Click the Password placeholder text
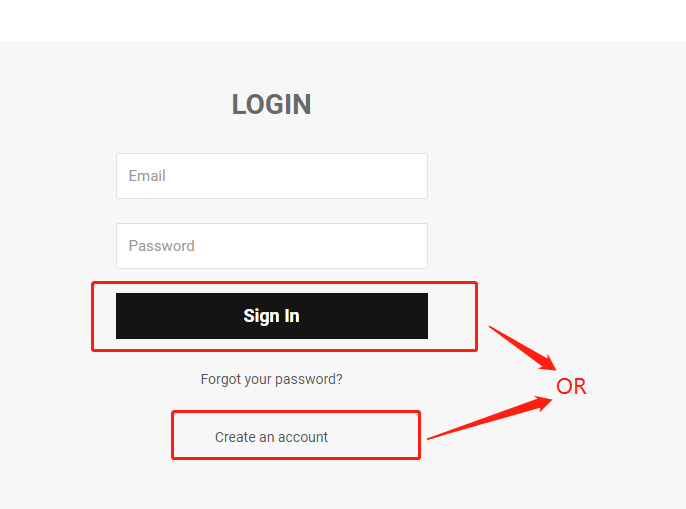The width and height of the screenshot is (686, 509). 161,246
